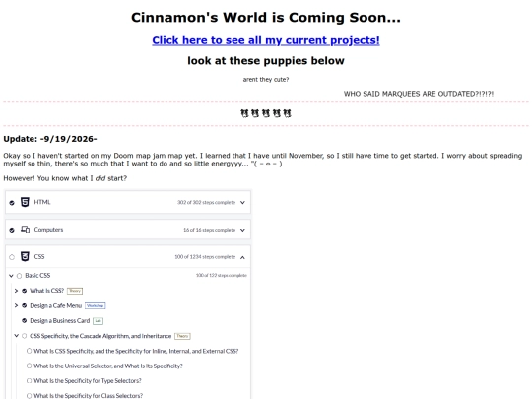Click the What Is CSS? checkmark
Image resolution: width=532 pixels, height=399 pixels.
click(24, 291)
